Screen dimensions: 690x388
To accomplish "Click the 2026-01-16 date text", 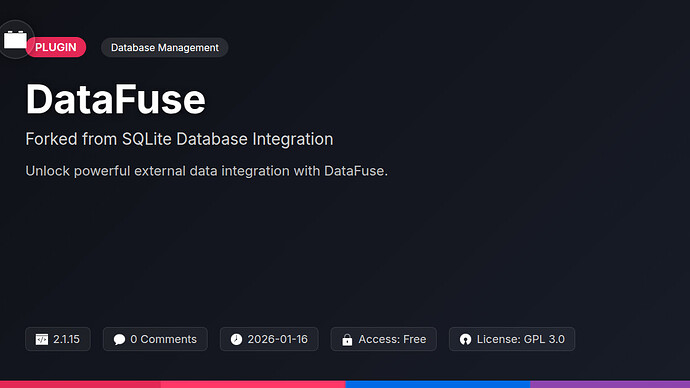I will pos(278,339).
